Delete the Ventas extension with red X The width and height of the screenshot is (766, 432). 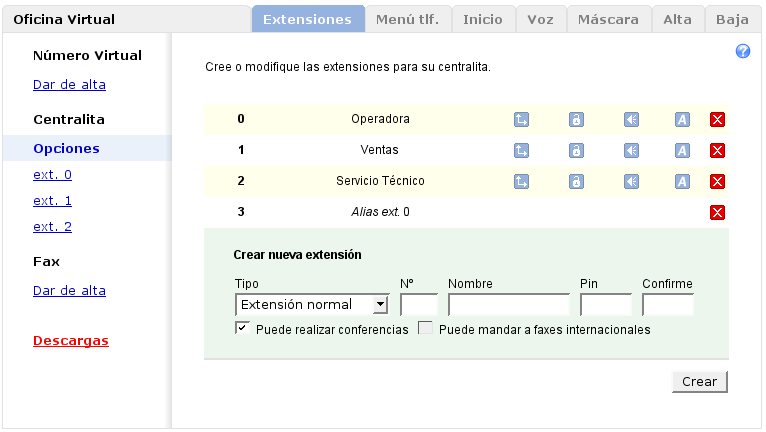(x=717, y=151)
